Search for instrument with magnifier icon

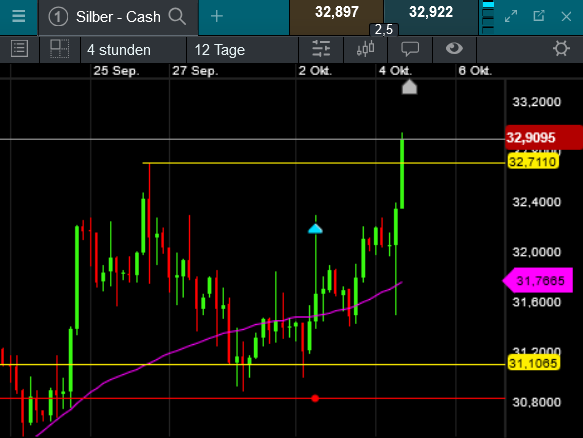(177, 17)
